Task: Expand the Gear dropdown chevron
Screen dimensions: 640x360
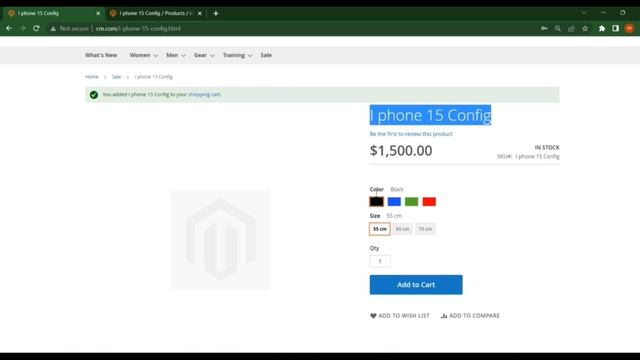Action: [x=212, y=56]
